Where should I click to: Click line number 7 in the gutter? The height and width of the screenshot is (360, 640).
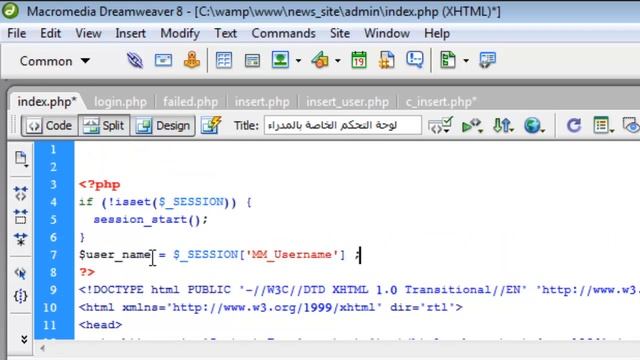point(53,255)
